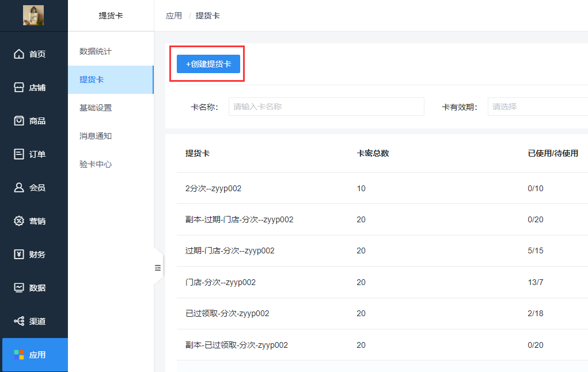This screenshot has height=372, width=588.
Task: Click the channel (渠道) share icon
Action: click(x=19, y=321)
